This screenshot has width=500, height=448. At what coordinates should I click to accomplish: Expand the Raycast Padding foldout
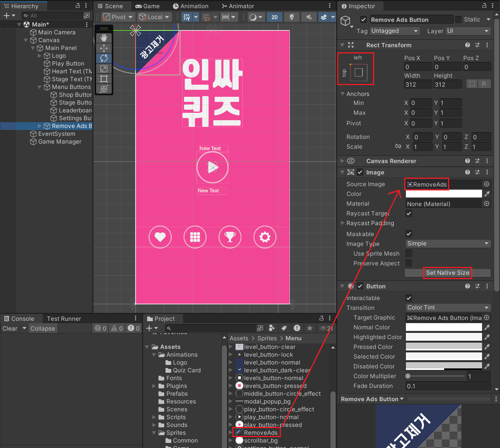[x=343, y=223]
